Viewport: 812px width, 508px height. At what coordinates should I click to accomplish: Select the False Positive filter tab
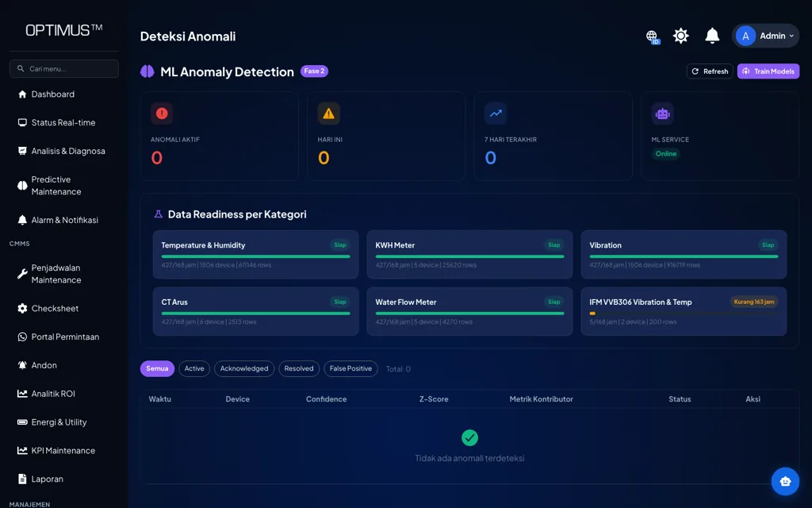point(350,368)
